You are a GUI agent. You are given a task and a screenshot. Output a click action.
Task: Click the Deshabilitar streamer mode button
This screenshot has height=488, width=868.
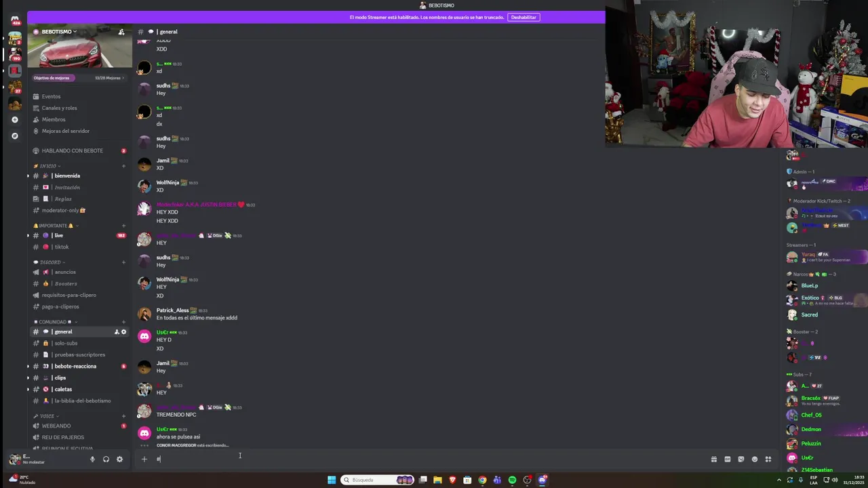pos(523,17)
